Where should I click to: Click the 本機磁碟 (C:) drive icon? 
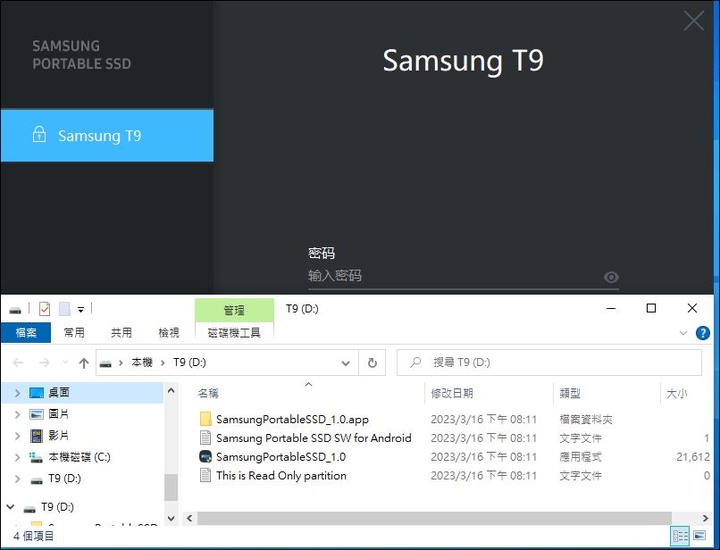tap(36, 457)
